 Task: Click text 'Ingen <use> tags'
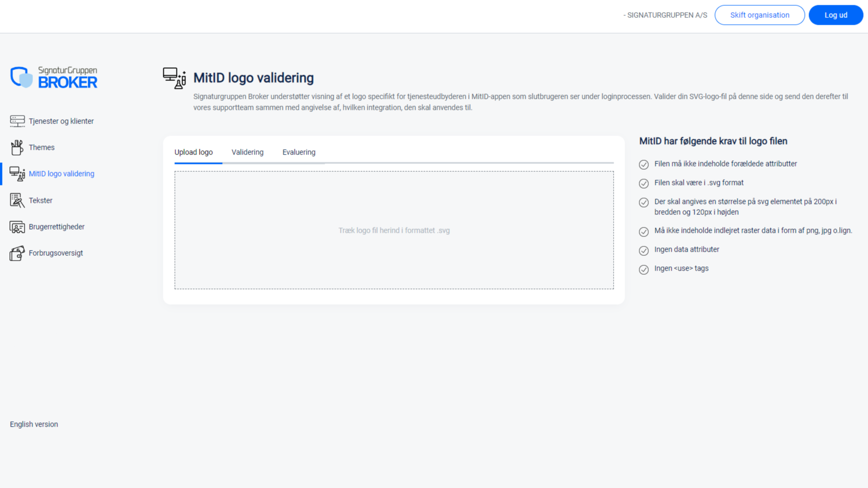[x=681, y=268]
